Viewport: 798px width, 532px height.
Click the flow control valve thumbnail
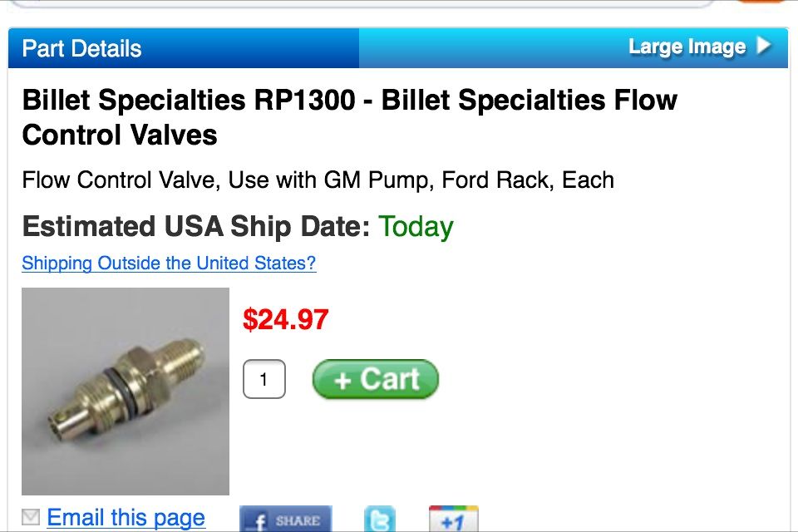126,392
